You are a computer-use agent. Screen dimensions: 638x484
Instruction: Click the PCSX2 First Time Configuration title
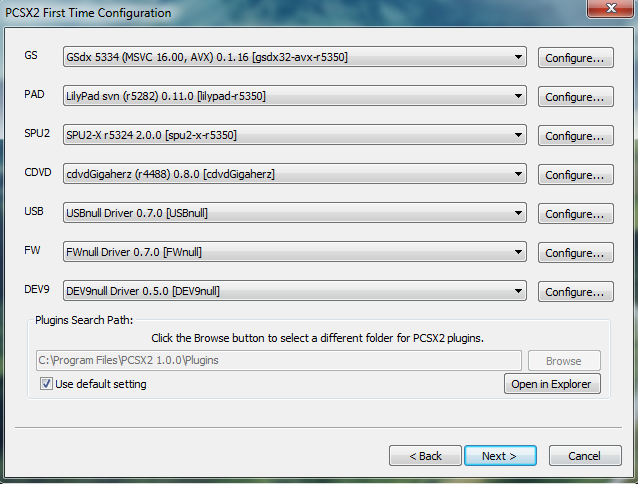[x=88, y=13]
